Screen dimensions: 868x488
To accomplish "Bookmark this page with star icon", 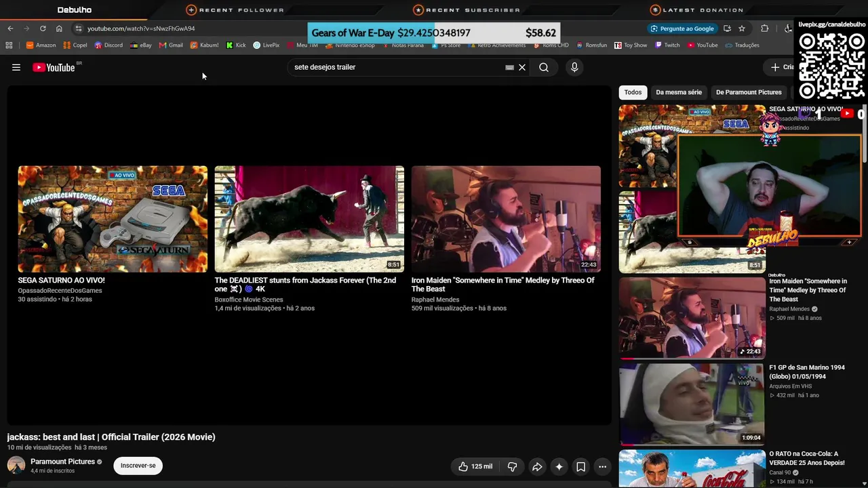I will tap(742, 28).
